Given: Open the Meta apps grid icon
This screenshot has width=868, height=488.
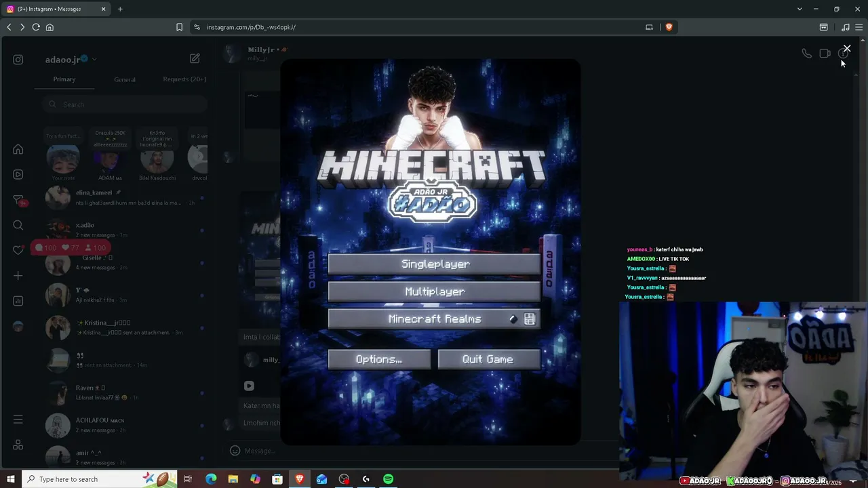Looking at the screenshot, I should coord(18,445).
